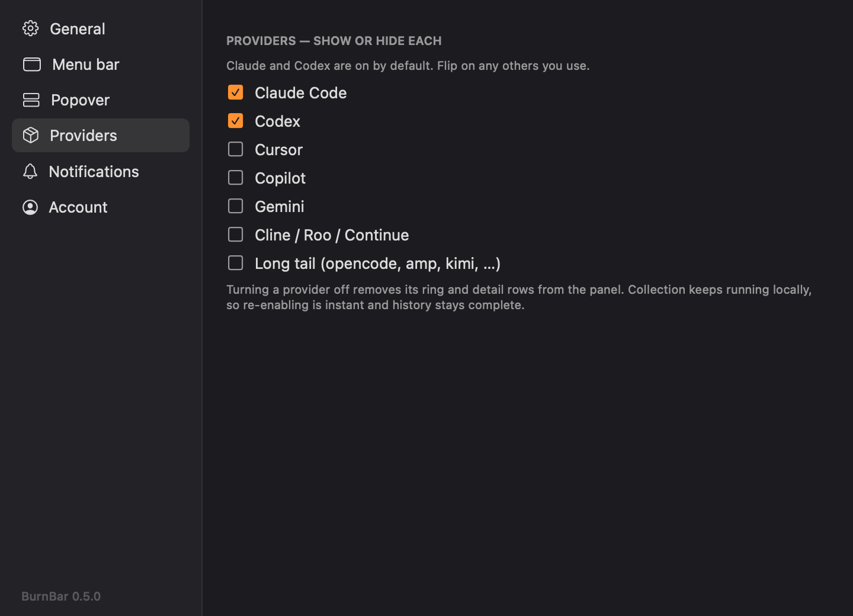The height and width of the screenshot is (616, 853).
Task: Switch to Menu bar settings
Action: (101, 64)
